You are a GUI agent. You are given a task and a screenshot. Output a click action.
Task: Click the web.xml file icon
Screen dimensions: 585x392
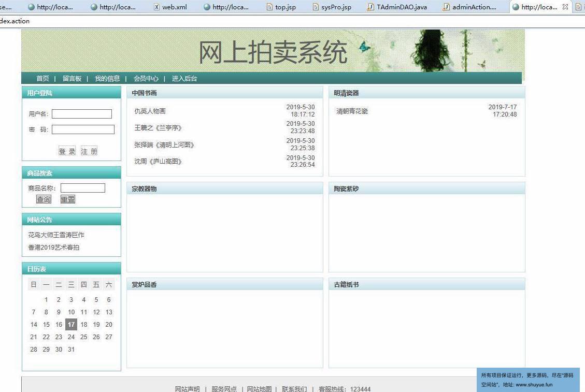[x=156, y=7]
